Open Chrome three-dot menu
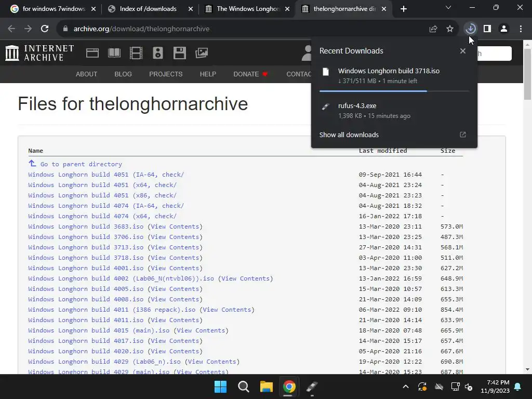The width and height of the screenshot is (532, 399). click(x=521, y=29)
